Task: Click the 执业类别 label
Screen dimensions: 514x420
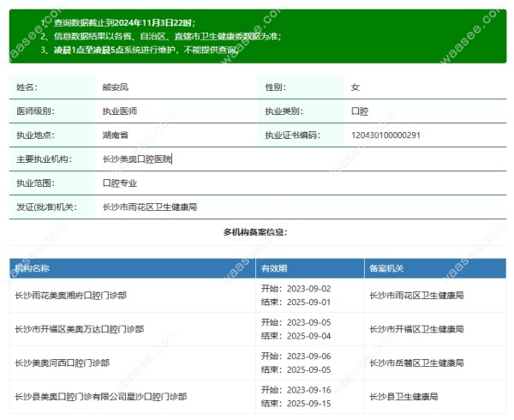Action: (x=284, y=111)
